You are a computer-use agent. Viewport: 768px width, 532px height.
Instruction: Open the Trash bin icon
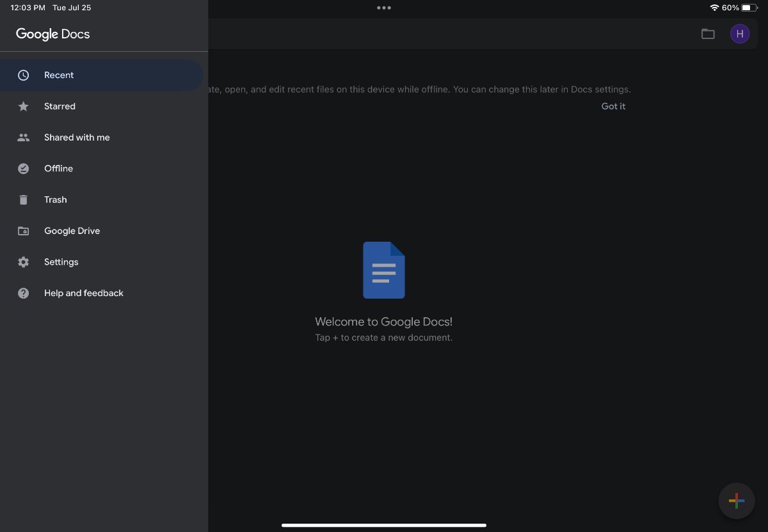(x=23, y=199)
